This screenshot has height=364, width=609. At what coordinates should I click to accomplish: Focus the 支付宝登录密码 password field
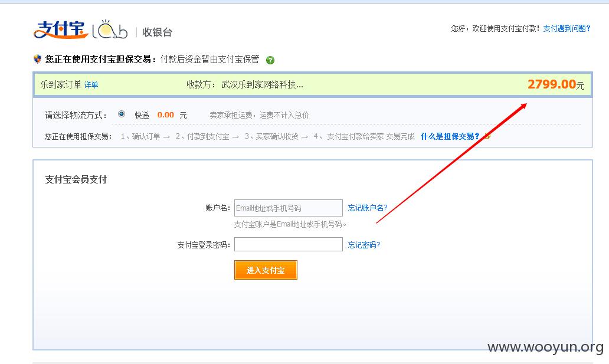click(x=288, y=244)
